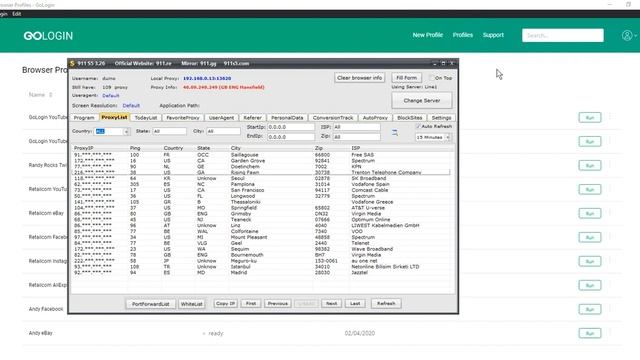Open the TodayList tab
Screen dimensions: 640x360
[146, 118]
